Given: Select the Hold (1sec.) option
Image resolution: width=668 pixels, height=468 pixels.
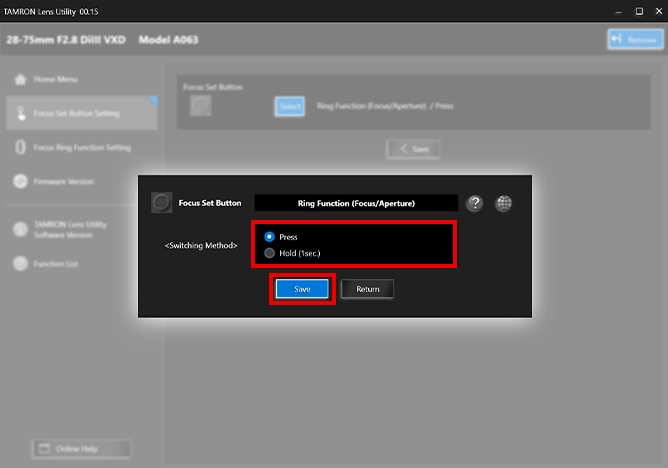Looking at the screenshot, I should tap(269, 253).
